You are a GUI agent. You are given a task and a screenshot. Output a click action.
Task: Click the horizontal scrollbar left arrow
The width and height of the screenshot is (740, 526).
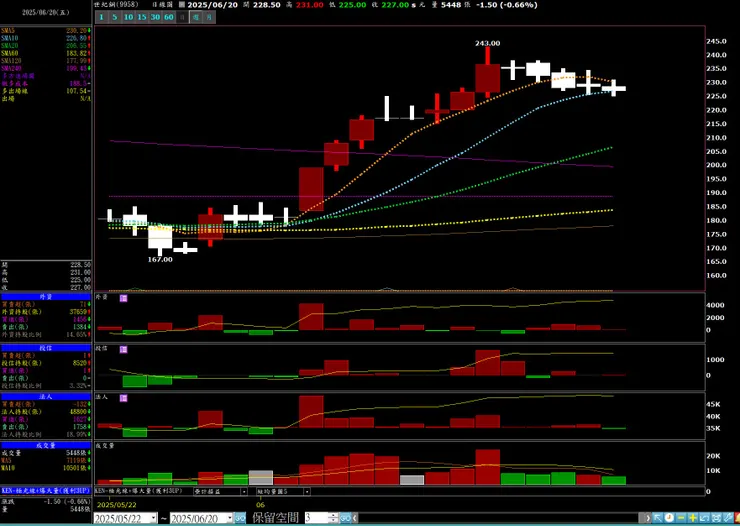[354, 518]
